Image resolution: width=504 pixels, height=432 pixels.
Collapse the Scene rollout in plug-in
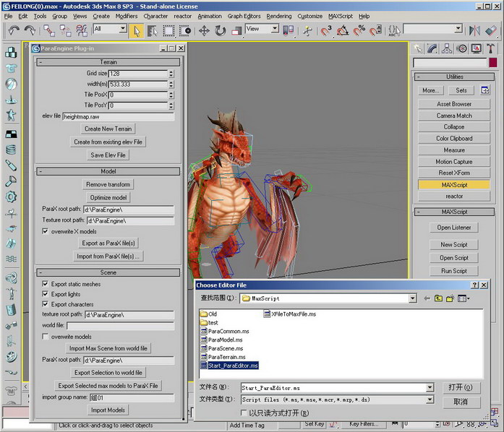point(108,272)
